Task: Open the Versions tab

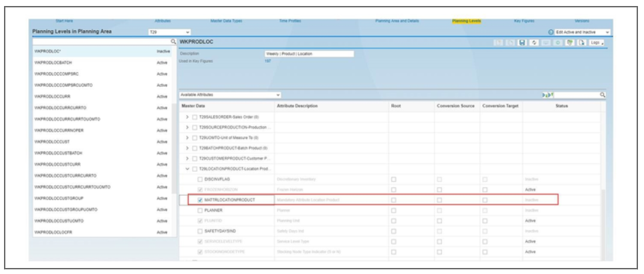Action: (x=582, y=21)
